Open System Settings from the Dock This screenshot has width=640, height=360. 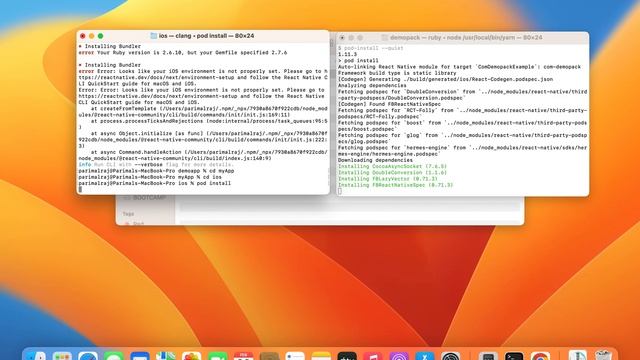pos(451,356)
